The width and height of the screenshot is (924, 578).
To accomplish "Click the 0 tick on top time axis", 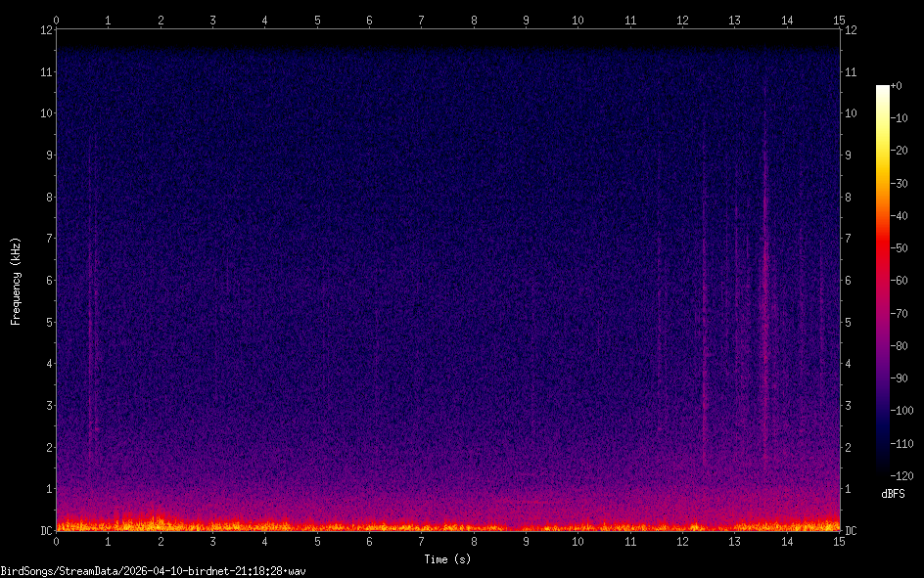I will coord(57,20).
